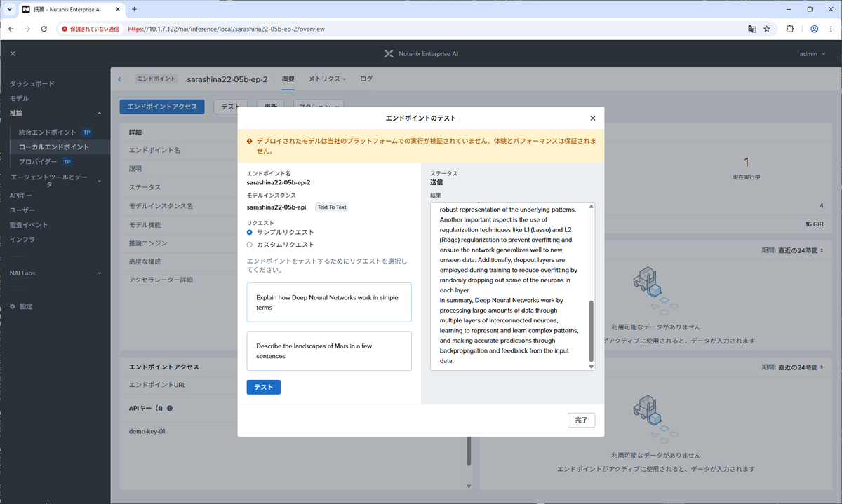Select カスタムリクエスト radio button
Viewport: 842px width, 504px height.
pyautogui.click(x=250, y=245)
